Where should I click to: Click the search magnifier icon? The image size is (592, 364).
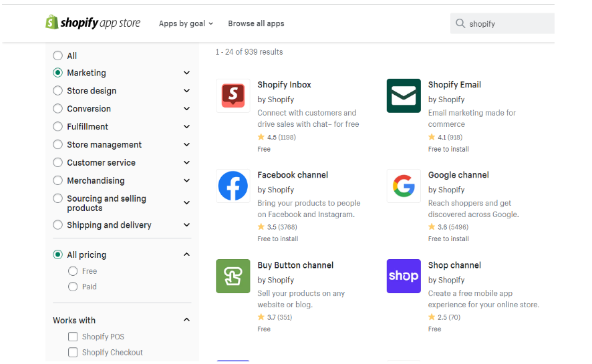(x=460, y=23)
